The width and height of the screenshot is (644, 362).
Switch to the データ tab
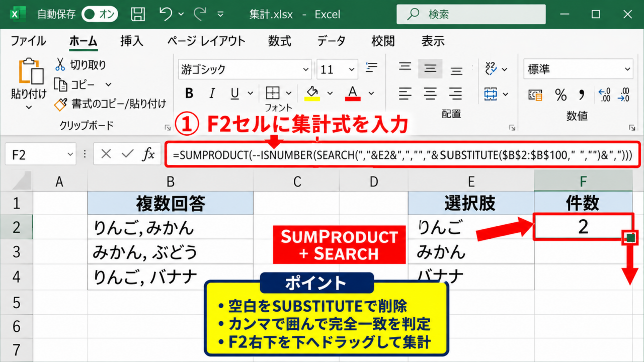point(331,41)
